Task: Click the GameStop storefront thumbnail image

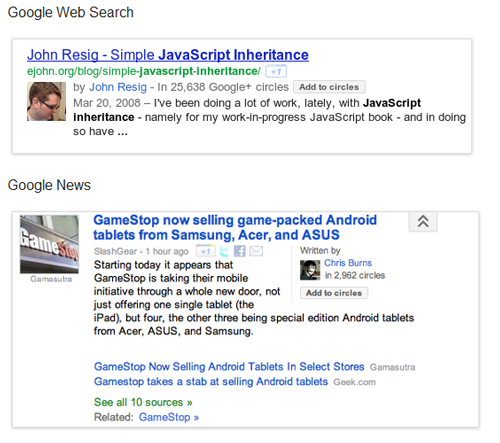Action: click(49, 244)
